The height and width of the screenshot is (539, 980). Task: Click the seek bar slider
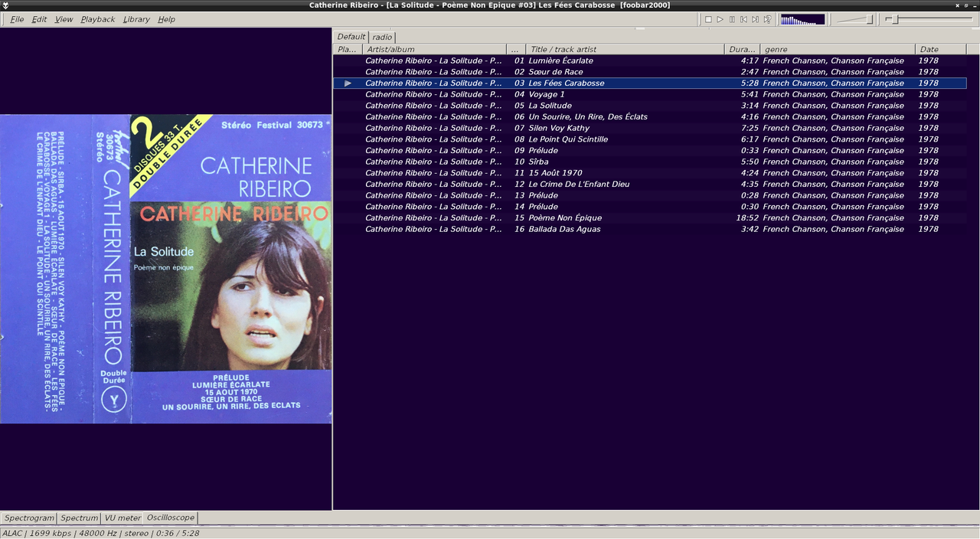pos(929,19)
